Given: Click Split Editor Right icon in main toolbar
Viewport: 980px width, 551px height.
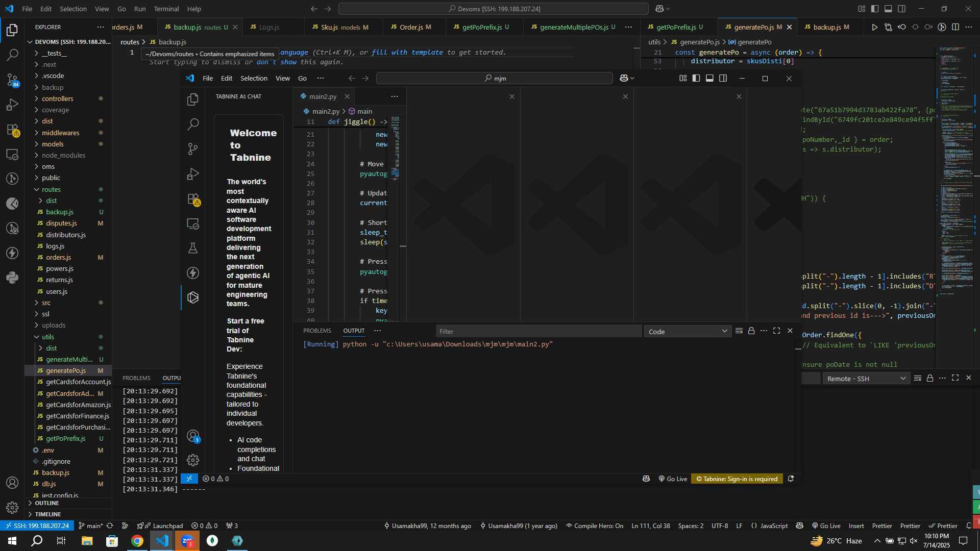Looking at the screenshot, I should 955,27.
